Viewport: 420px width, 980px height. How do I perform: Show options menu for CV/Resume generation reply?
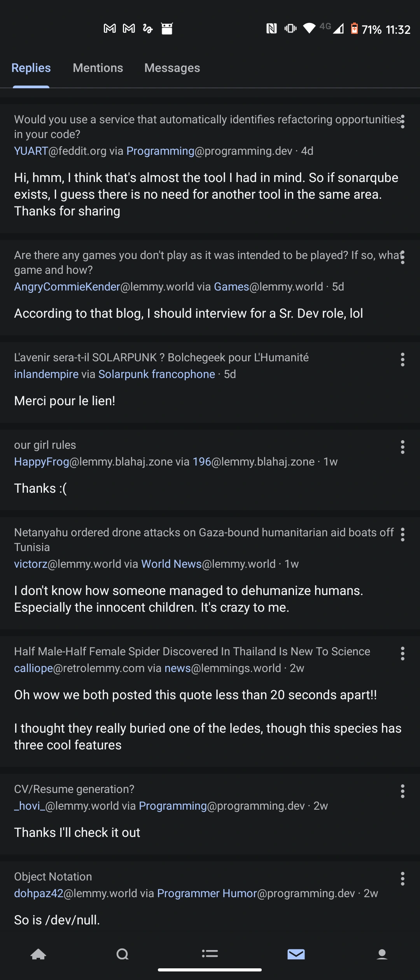tap(402, 791)
